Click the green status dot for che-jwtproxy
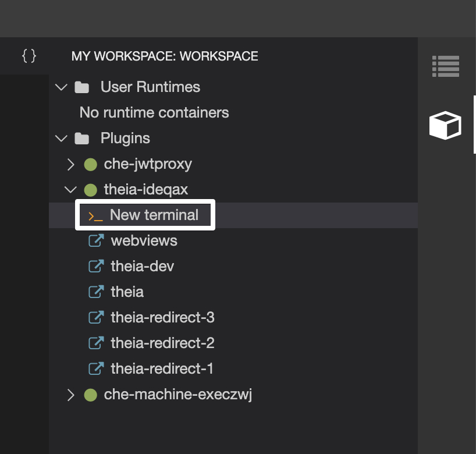This screenshot has width=476, height=454. (90, 164)
